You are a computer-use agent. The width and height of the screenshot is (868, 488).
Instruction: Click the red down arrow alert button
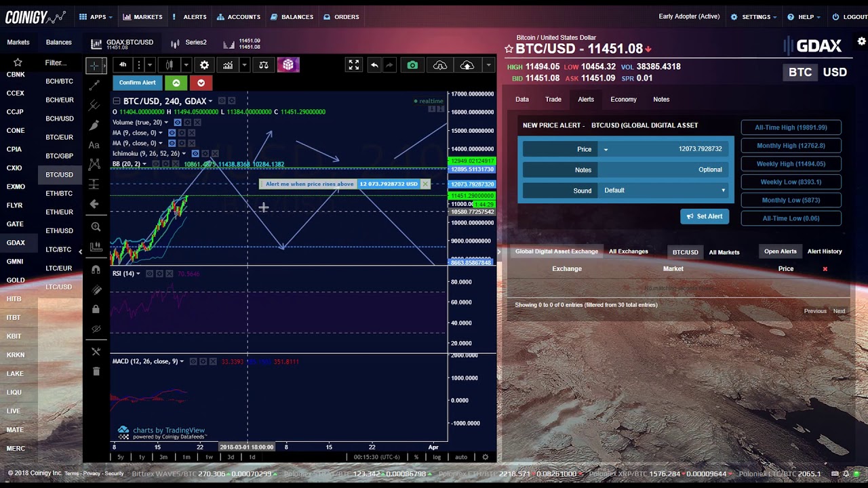201,83
